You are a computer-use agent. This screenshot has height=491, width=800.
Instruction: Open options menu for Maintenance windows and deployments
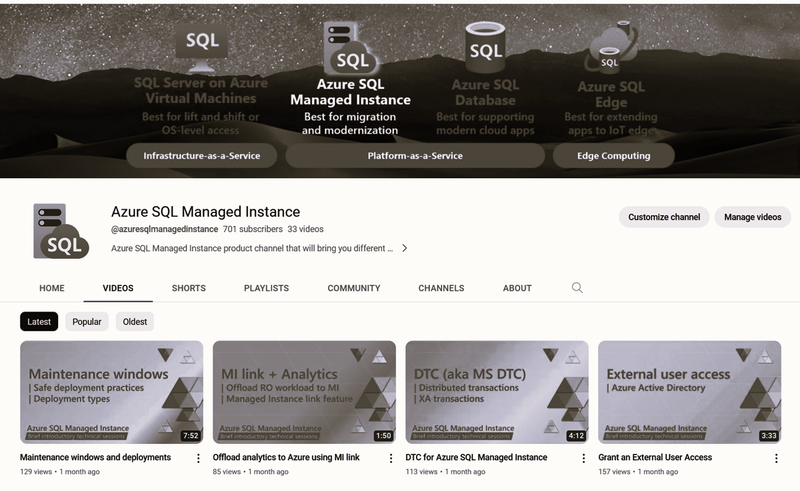198,458
